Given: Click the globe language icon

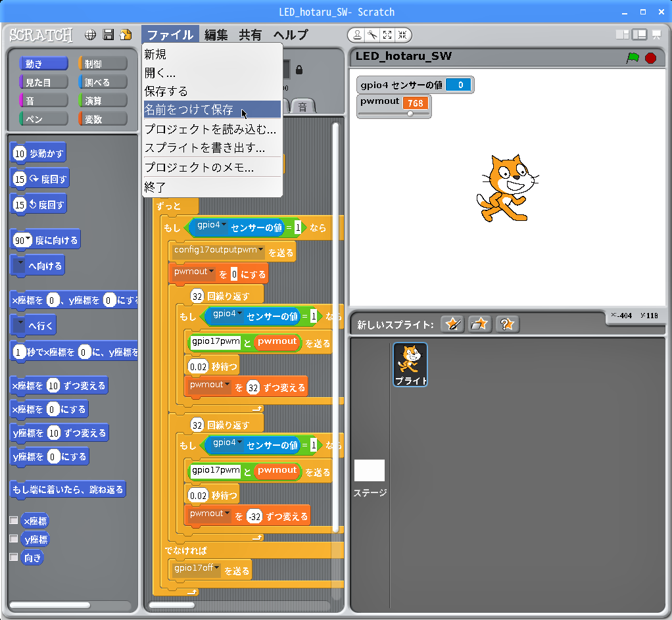Looking at the screenshot, I should point(91,35).
